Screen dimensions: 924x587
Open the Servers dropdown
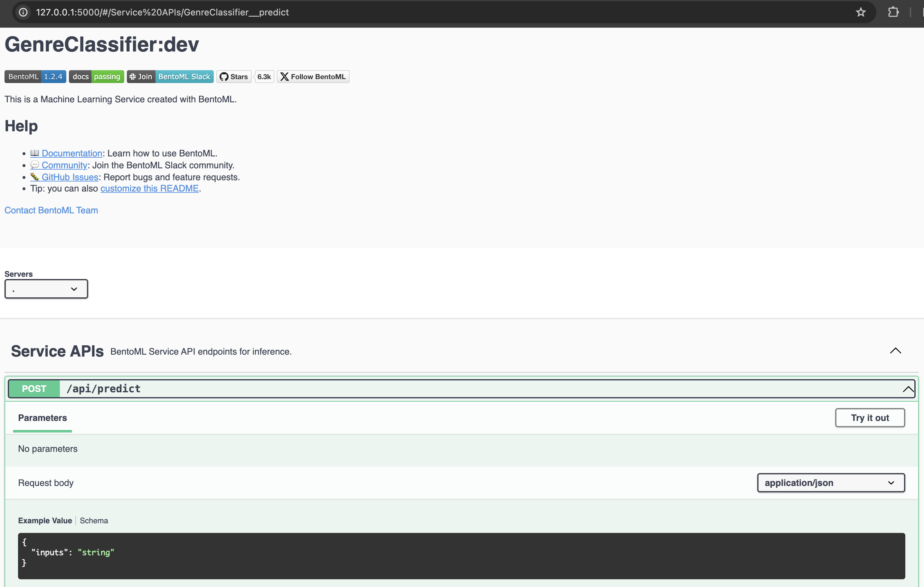[46, 289]
